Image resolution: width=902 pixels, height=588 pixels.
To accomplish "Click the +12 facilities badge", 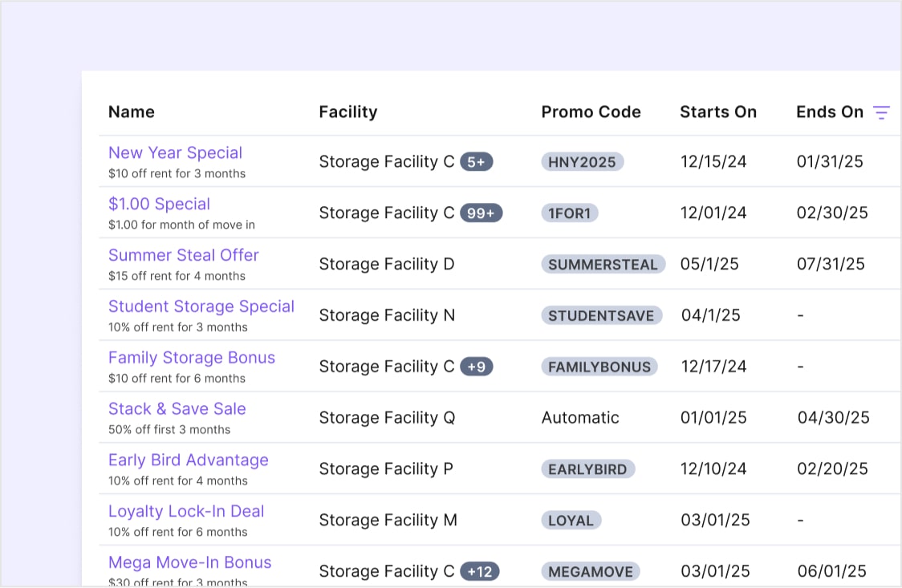I will 480,571.
